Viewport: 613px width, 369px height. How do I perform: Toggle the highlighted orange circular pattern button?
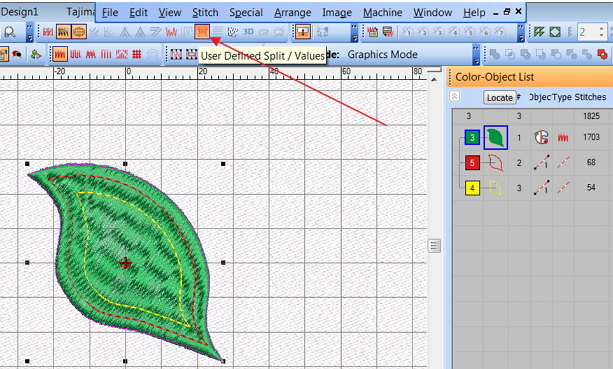(x=79, y=32)
